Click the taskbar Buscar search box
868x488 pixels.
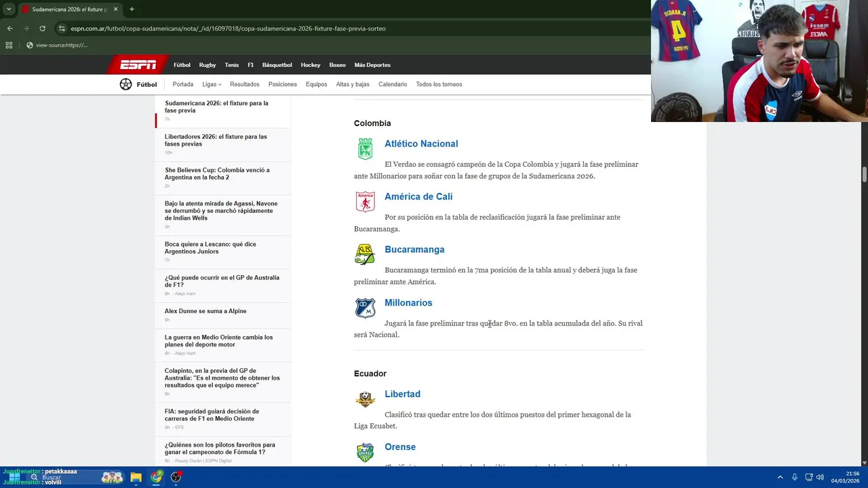(x=76, y=477)
